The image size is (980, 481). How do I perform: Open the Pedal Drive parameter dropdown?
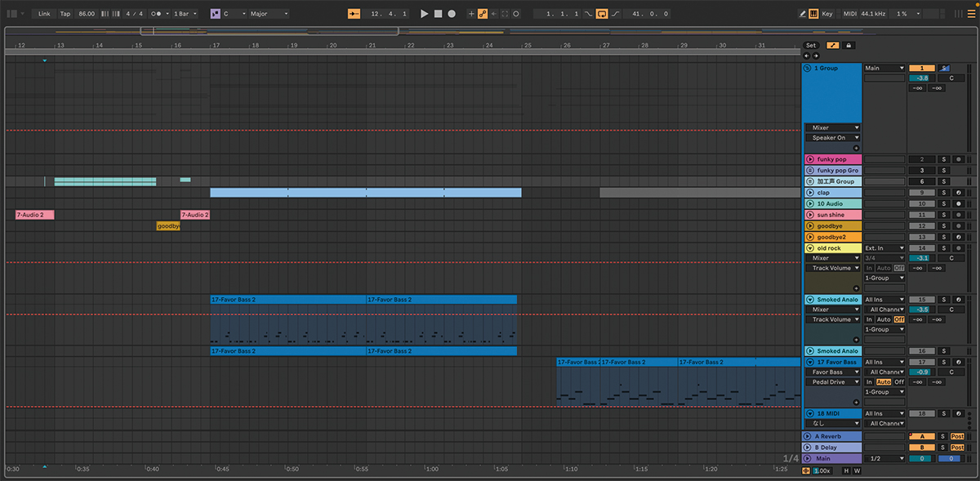point(833,382)
